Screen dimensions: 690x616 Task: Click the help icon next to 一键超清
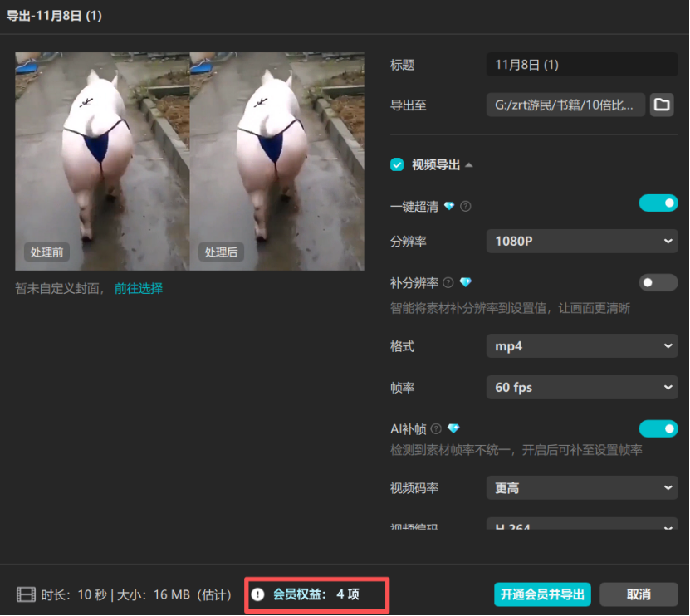(465, 206)
